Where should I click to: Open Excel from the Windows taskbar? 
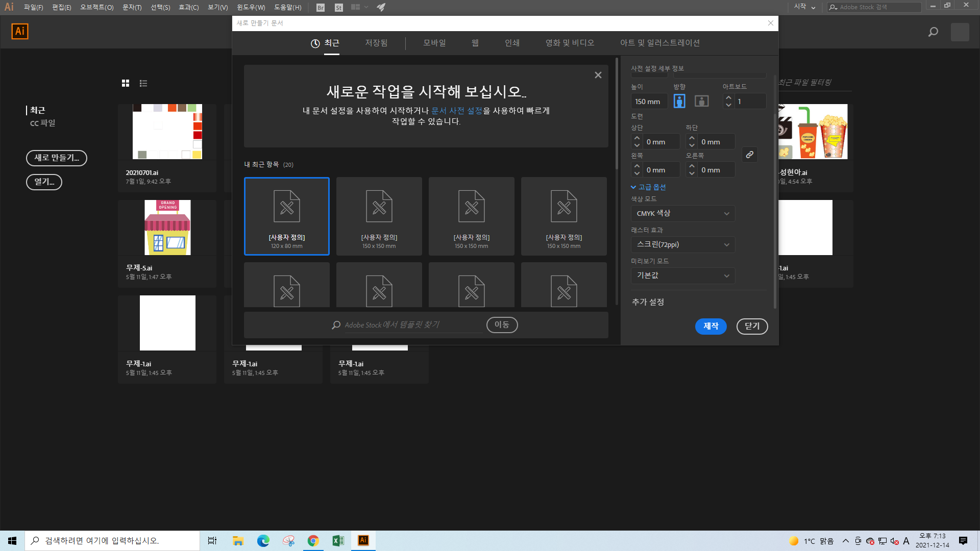[338, 541]
